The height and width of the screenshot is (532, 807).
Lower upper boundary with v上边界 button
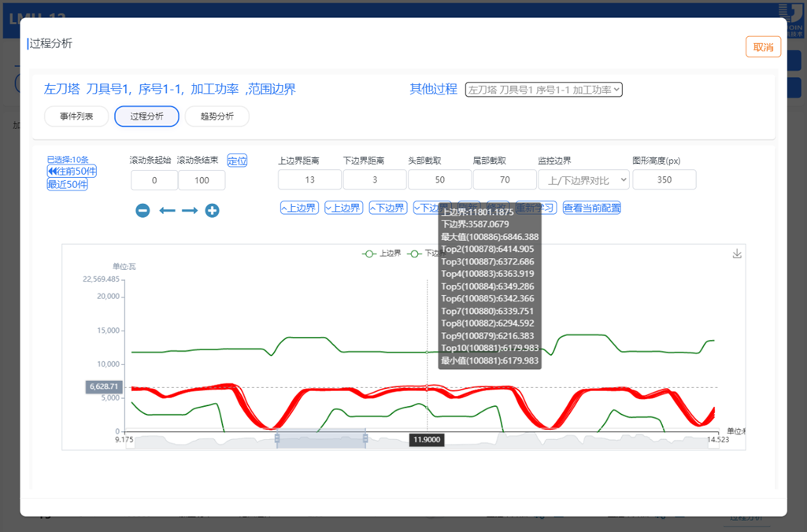(x=344, y=208)
